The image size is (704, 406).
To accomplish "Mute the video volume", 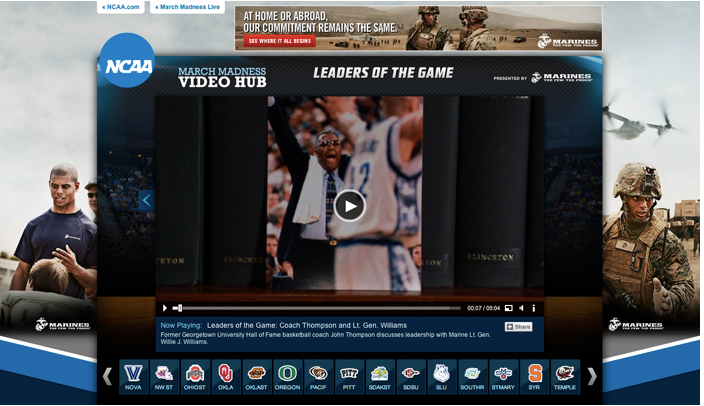I will click(521, 308).
